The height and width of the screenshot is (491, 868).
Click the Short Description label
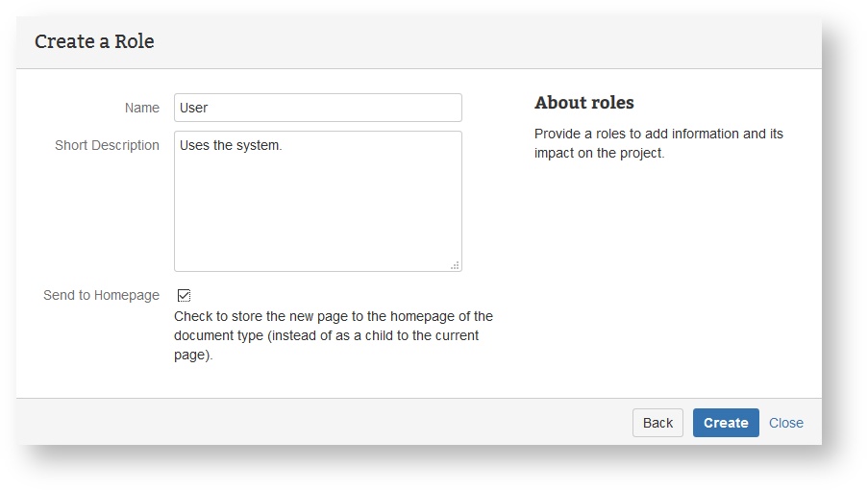pyautogui.click(x=107, y=145)
